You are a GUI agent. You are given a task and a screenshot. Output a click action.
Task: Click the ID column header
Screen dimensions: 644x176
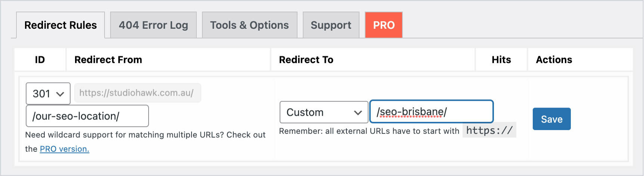tap(40, 60)
